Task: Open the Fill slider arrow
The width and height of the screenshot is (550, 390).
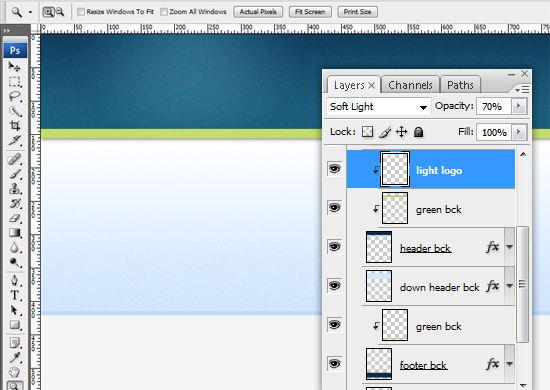Action: click(x=519, y=132)
